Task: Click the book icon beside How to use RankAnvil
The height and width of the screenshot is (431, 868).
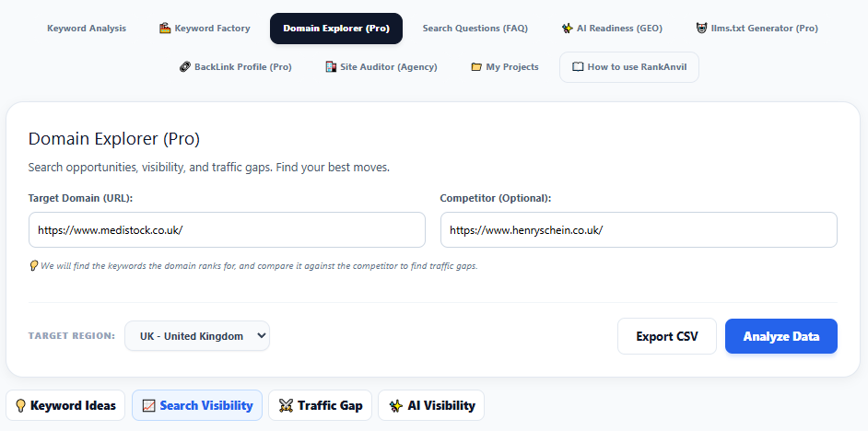Action: 578,67
